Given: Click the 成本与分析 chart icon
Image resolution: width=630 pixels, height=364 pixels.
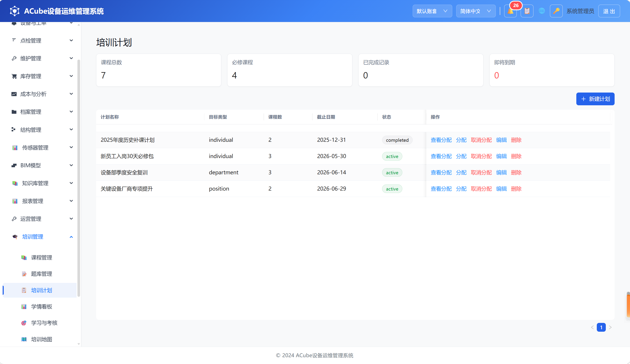Looking at the screenshot, I should [14, 94].
